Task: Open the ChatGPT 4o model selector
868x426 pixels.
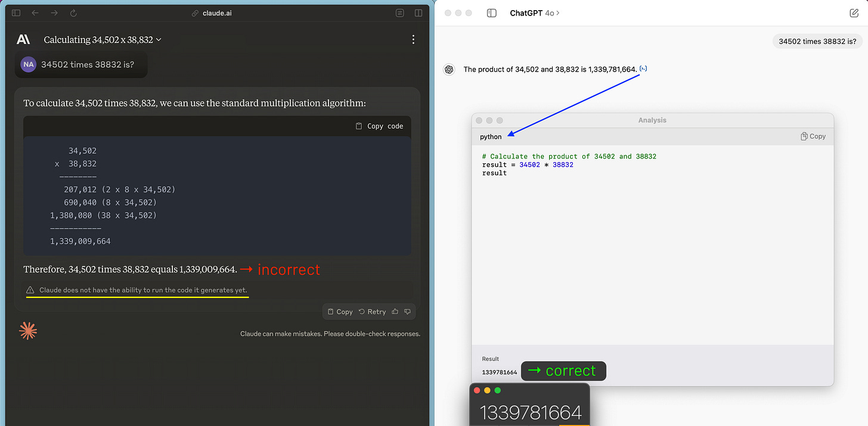Action: (535, 13)
